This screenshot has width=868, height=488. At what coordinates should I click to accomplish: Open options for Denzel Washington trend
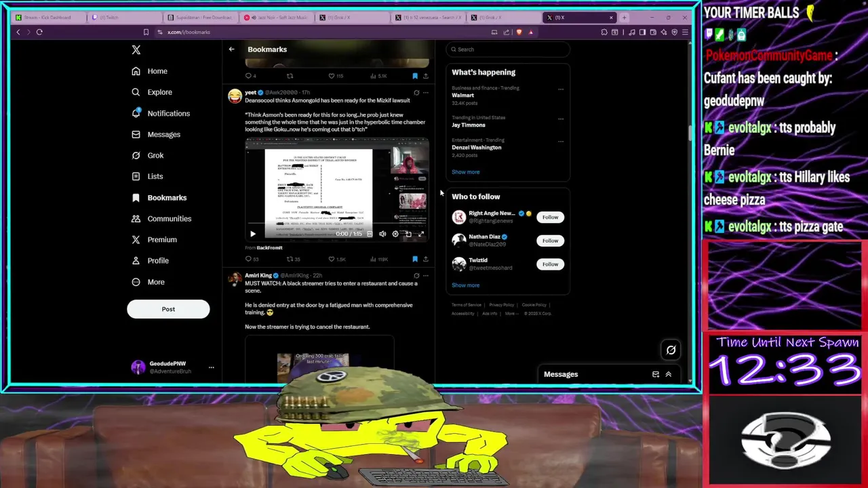click(x=561, y=141)
